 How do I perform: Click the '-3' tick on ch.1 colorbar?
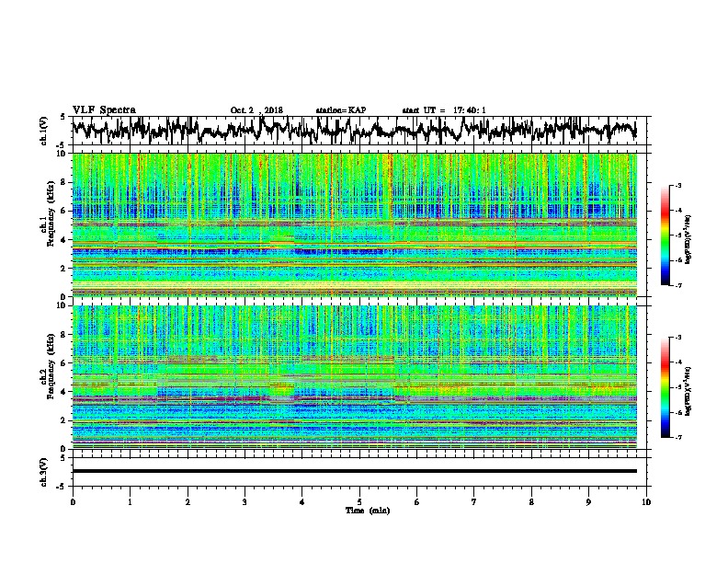click(x=677, y=186)
